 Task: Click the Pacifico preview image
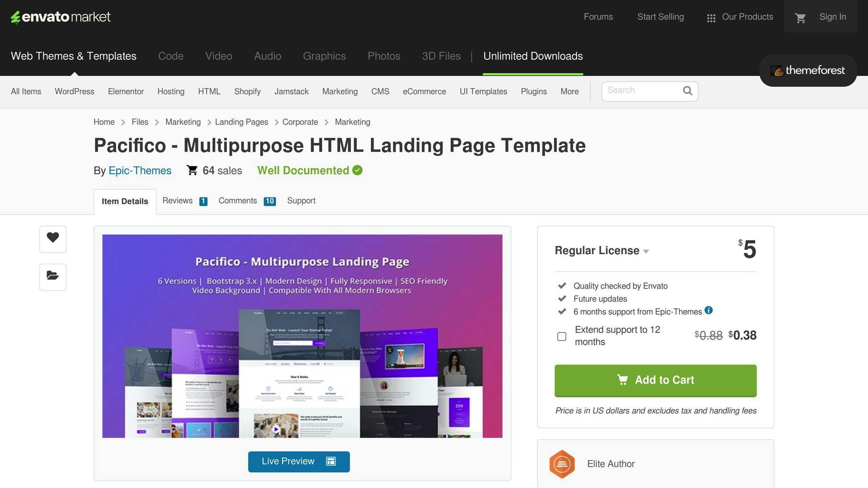(302, 336)
